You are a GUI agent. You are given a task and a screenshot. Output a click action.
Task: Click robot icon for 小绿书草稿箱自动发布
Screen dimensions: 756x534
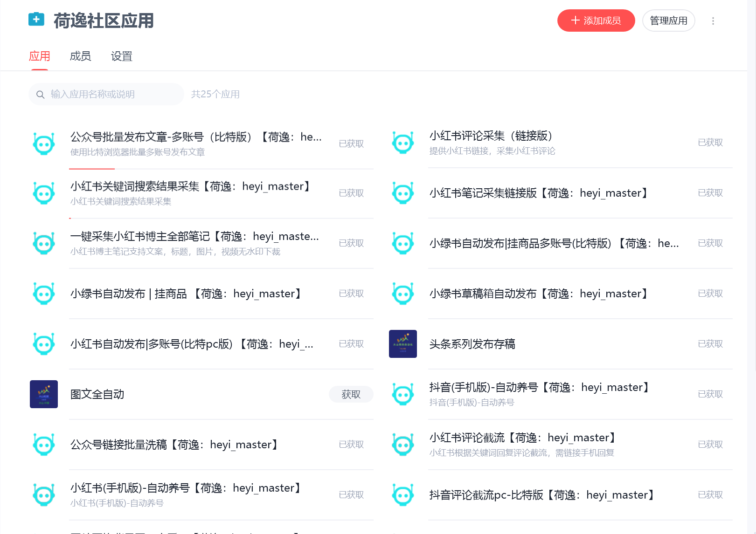click(403, 294)
